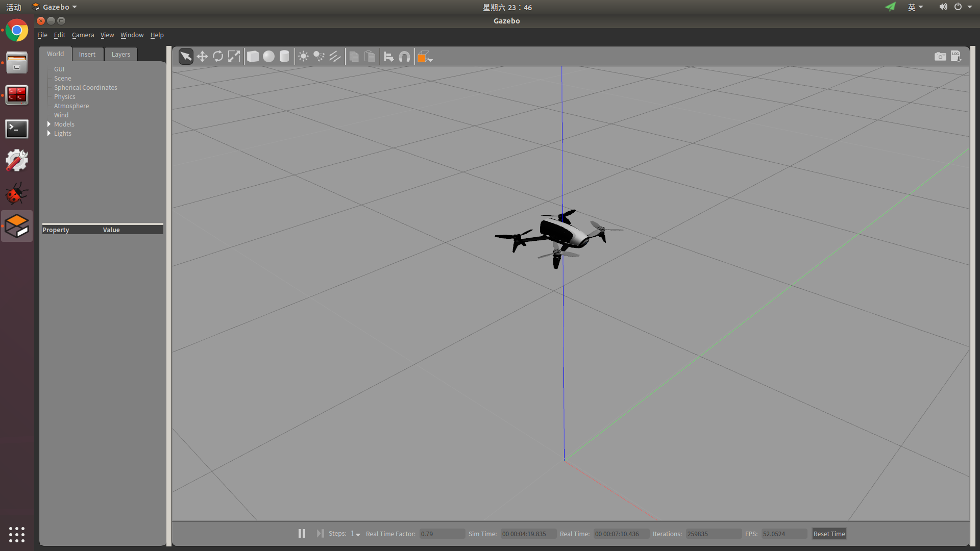980x551 pixels.
Task: Open the Window menu
Action: coord(132,35)
